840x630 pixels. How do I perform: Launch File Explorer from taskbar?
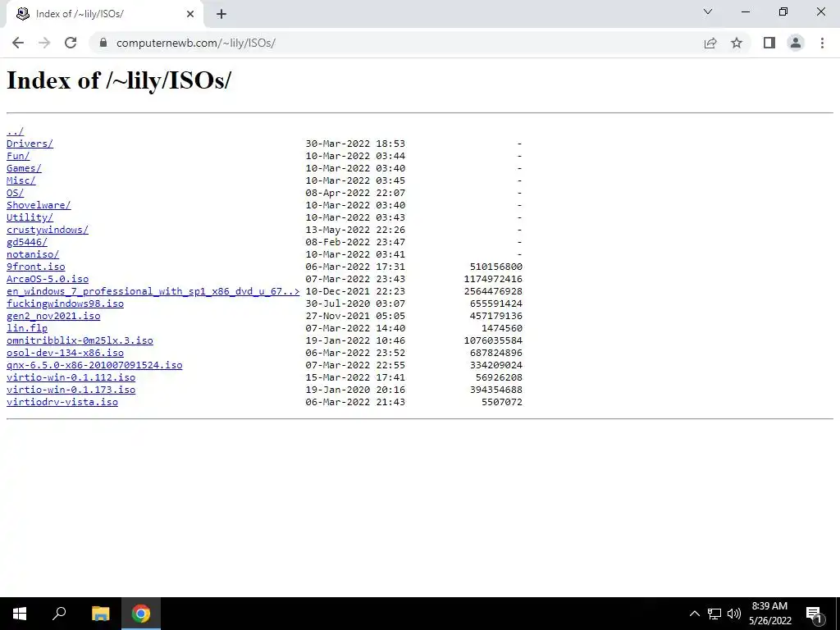click(x=100, y=614)
